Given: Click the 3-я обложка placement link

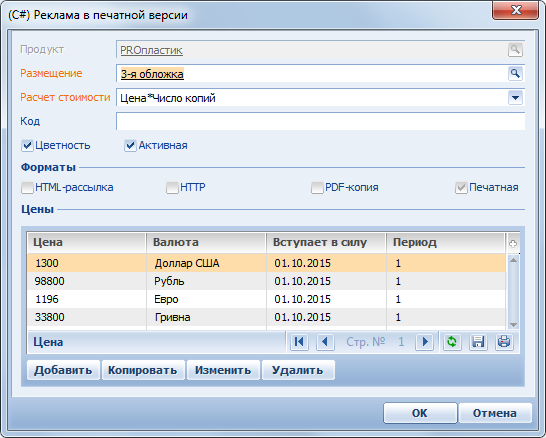Looking at the screenshot, I should point(152,74).
